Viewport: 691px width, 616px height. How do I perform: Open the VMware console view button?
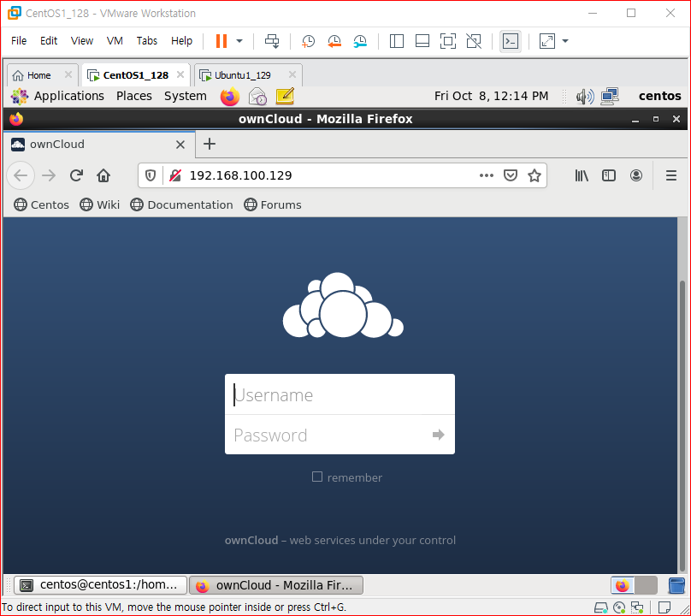coord(511,41)
